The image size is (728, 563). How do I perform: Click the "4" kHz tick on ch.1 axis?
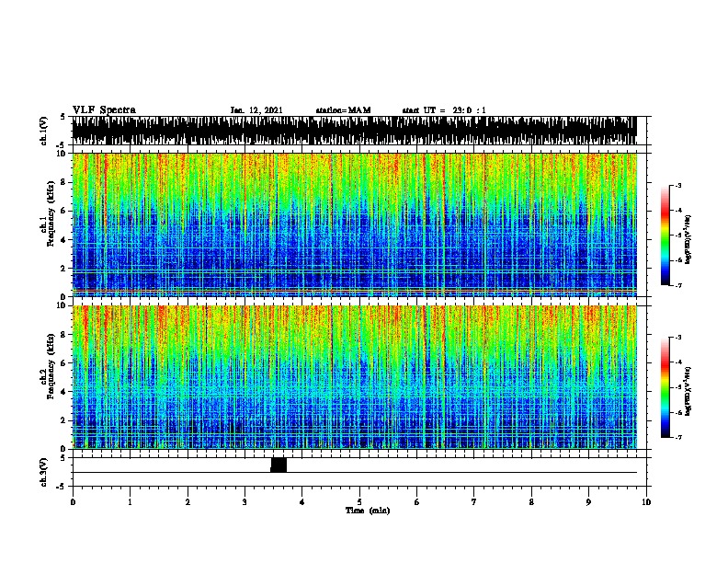(63, 240)
